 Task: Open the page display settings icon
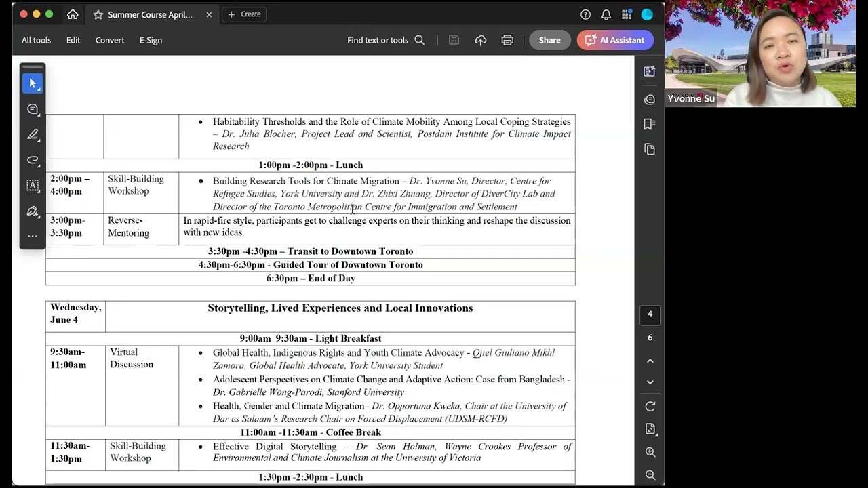coord(650,429)
